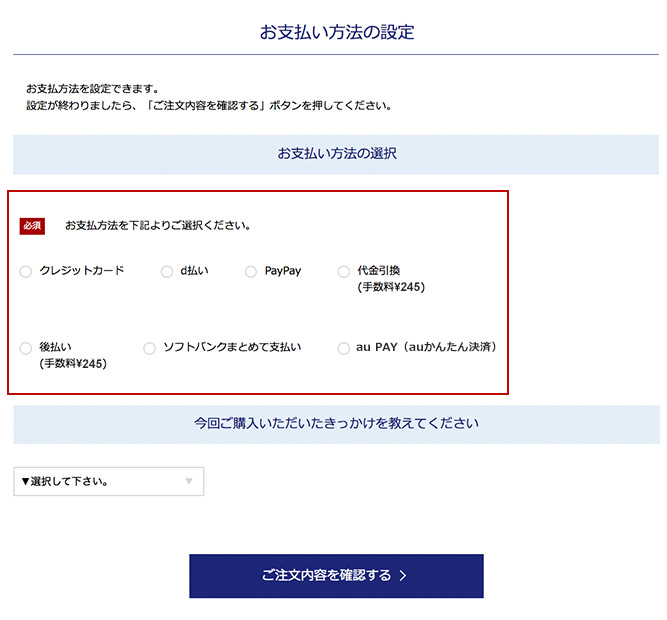The image size is (667, 620).
Task: Click the gray dropdown arrow triangle
Action: 189,482
